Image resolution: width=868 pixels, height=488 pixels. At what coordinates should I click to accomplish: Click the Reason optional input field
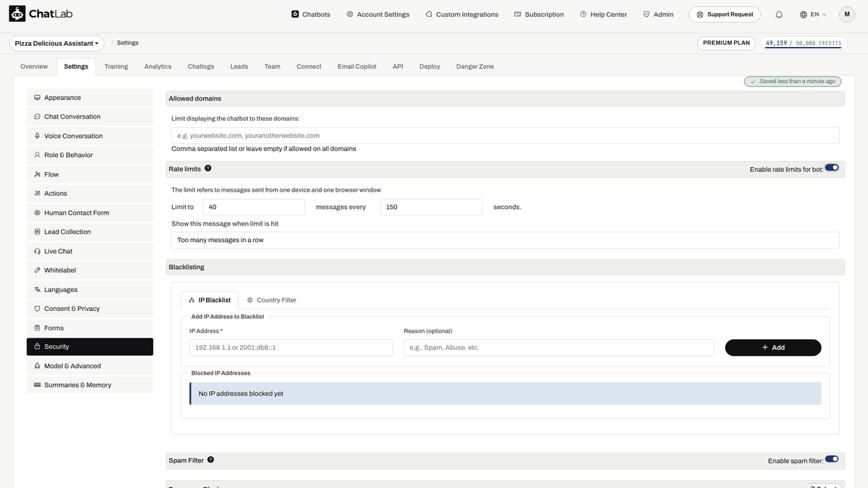tap(558, 348)
